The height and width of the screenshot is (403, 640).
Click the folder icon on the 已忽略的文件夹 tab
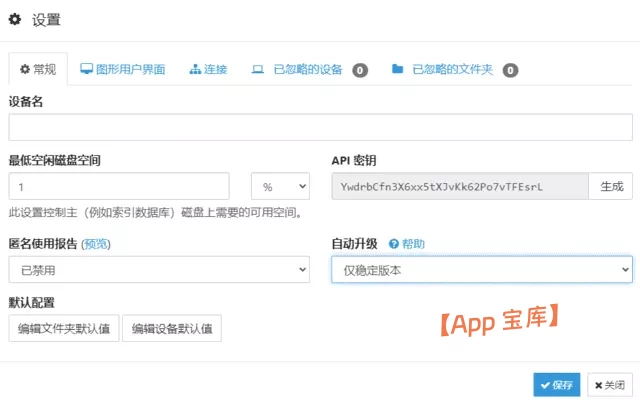(x=397, y=70)
